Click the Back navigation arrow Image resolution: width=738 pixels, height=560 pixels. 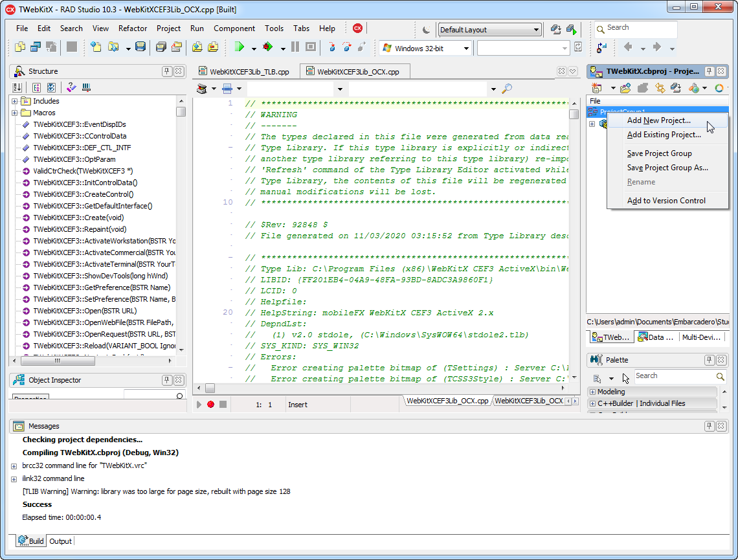pos(627,47)
